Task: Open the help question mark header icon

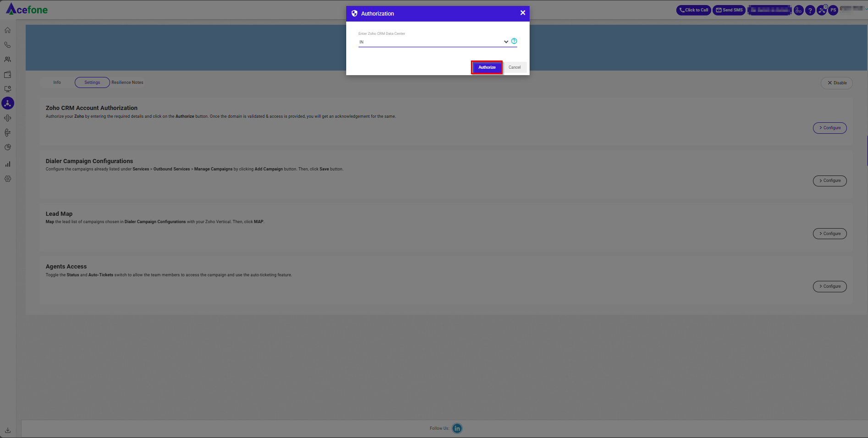Action: [x=810, y=10]
